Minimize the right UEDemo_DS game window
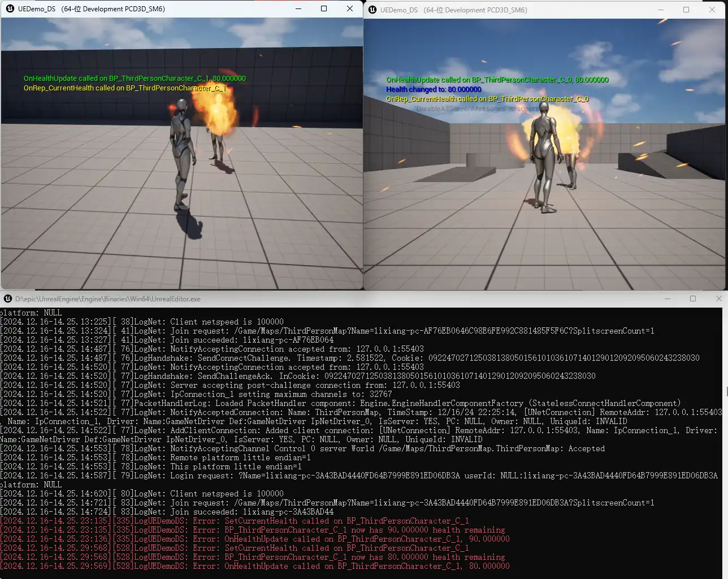This screenshot has width=728, height=579. 660,10
